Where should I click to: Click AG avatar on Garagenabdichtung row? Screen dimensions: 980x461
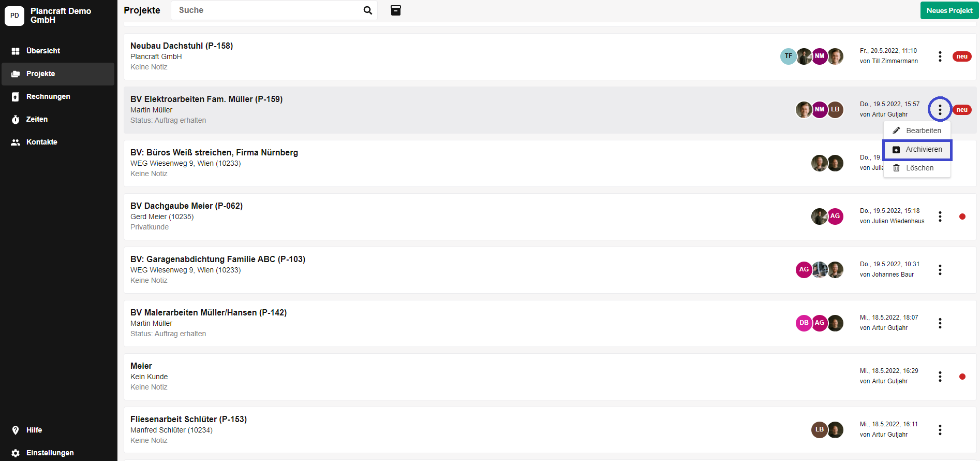[x=804, y=269]
